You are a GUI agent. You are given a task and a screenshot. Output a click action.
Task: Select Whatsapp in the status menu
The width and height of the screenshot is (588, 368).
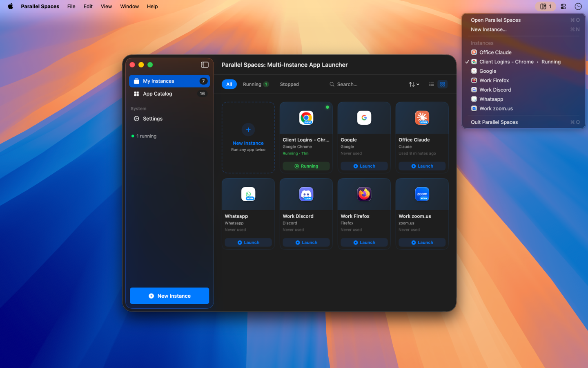(523, 99)
